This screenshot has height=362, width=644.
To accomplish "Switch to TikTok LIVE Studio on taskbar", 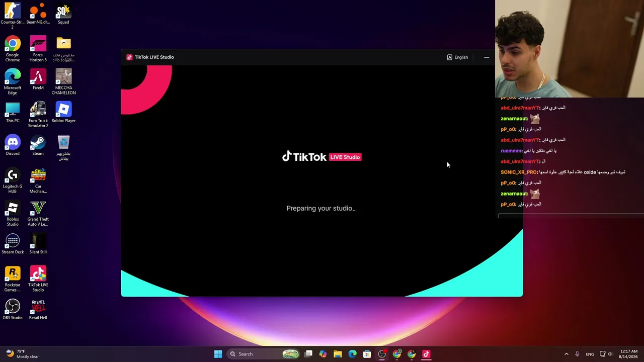I will (426, 354).
